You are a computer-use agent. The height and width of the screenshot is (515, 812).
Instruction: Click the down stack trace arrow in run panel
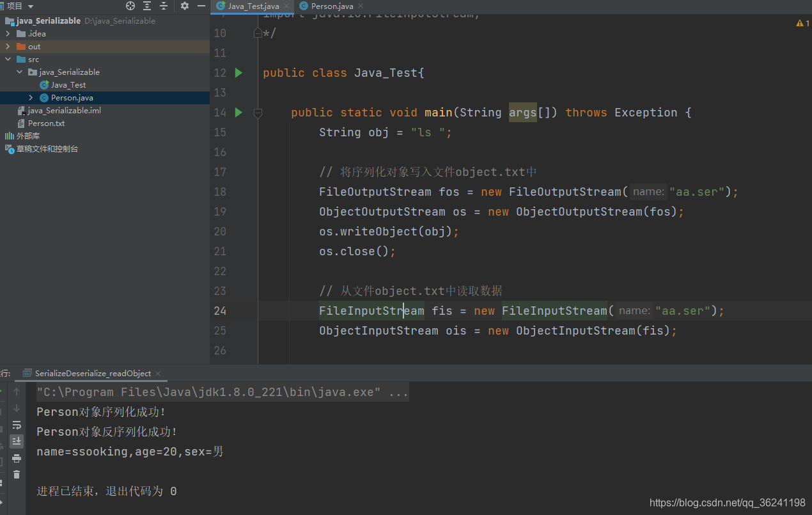coord(17,408)
